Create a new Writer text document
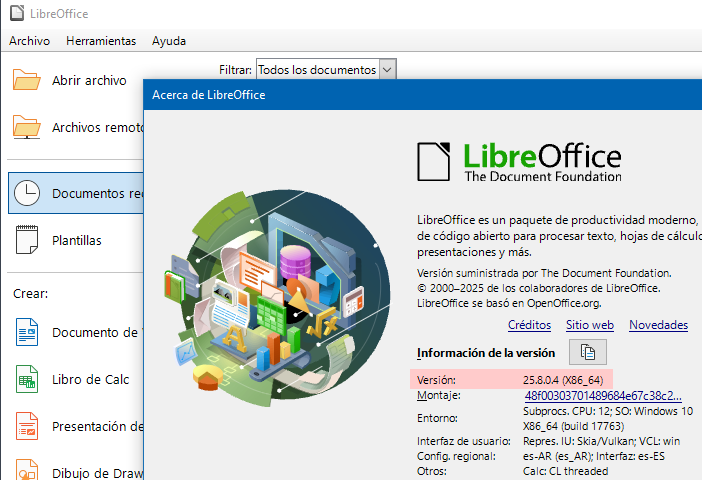702x480 pixels. pos(27,332)
